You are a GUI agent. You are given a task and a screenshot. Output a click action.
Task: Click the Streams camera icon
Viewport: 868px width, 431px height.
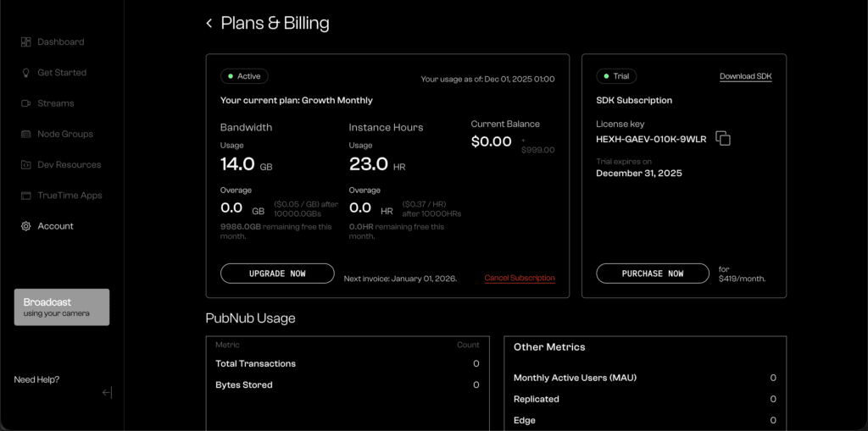[x=25, y=103]
